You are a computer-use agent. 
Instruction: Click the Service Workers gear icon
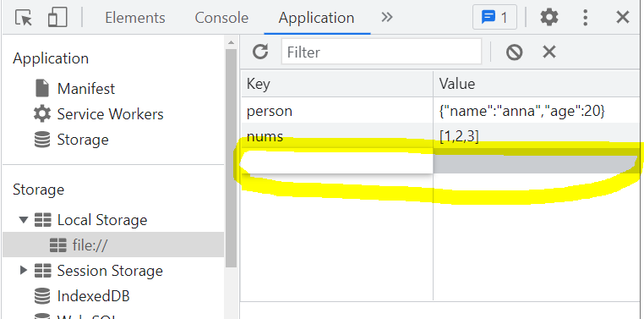tap(42, 114)
